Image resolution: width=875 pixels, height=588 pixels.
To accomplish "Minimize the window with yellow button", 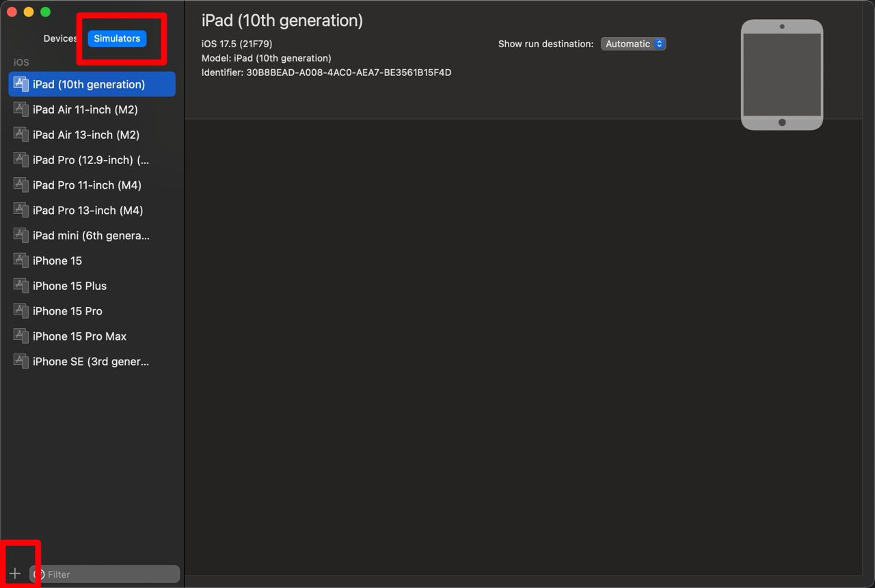I will (x=29, y=12).
